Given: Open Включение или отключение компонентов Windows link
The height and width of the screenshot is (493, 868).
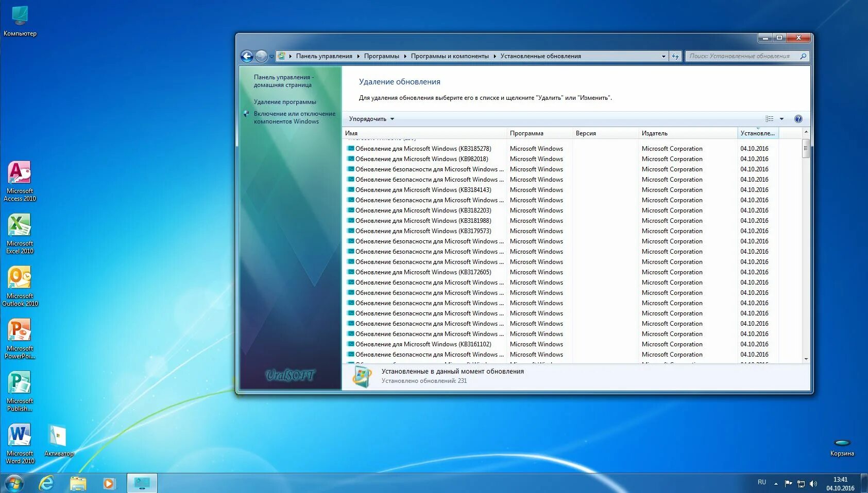Looking at the screenshot, I should tap(294, 117).
